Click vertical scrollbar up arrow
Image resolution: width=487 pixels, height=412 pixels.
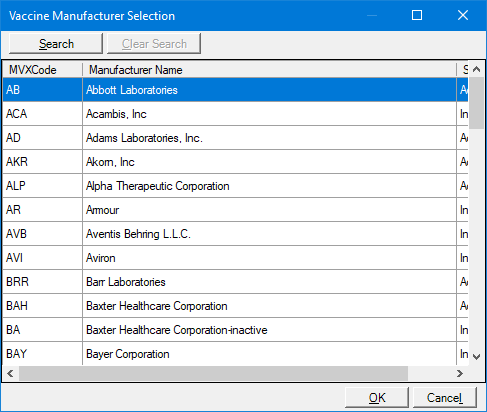tap(476, 69)
